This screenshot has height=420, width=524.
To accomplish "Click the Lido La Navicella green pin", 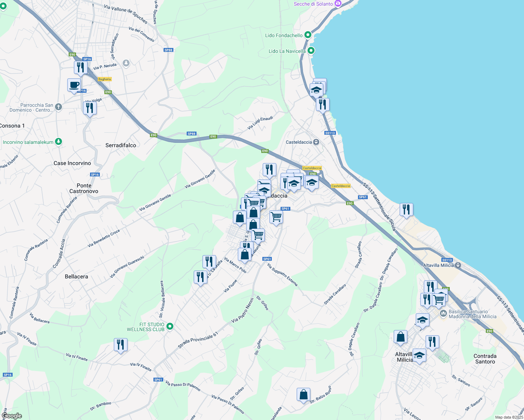I will click(311, 51).
